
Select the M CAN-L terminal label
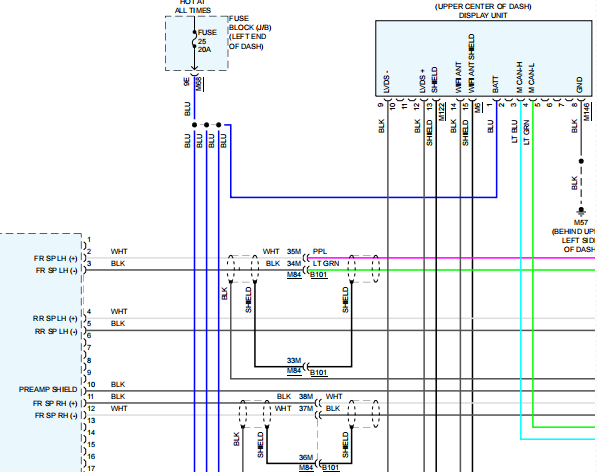point(532,78)
